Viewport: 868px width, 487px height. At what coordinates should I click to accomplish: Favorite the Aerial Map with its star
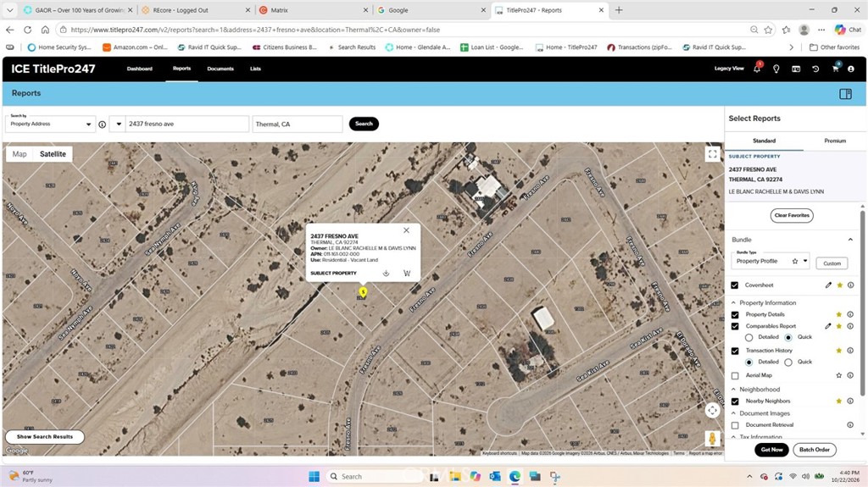pos(839,375)
